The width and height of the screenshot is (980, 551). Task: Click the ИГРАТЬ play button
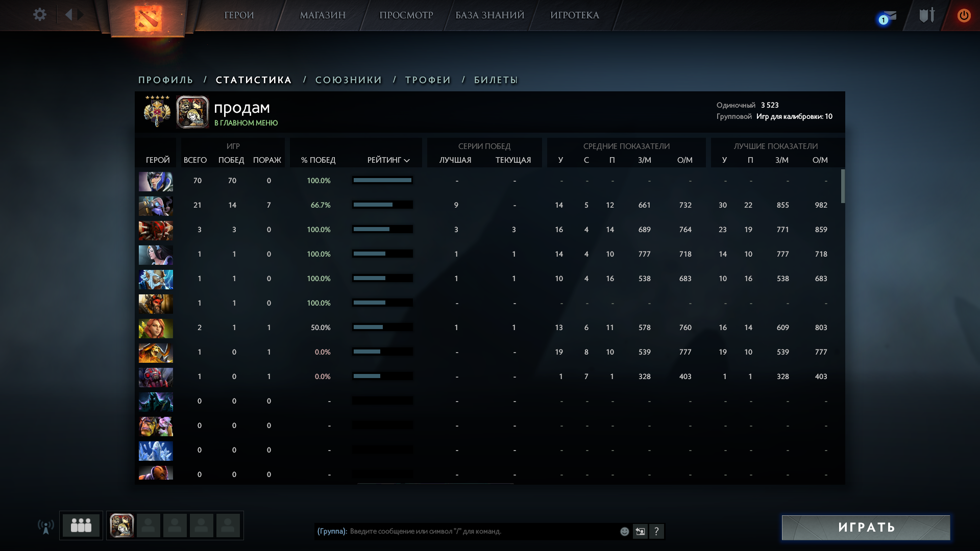point(866,528)
